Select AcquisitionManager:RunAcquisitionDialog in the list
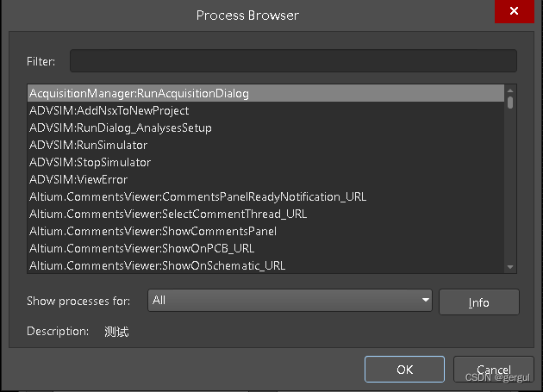543x392 pixels. click(265, 93)
